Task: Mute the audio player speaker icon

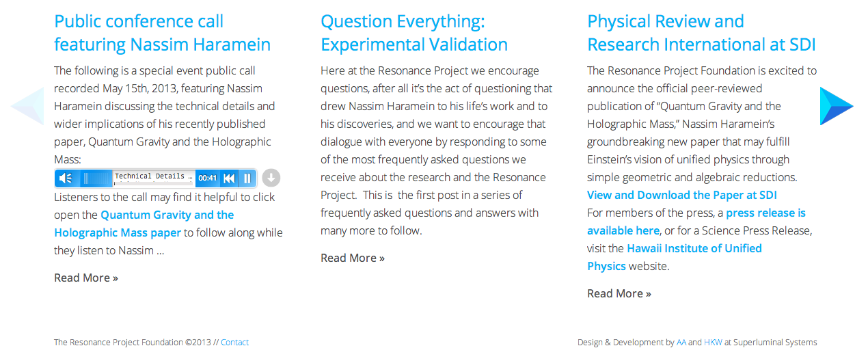Action: (66, 178)
